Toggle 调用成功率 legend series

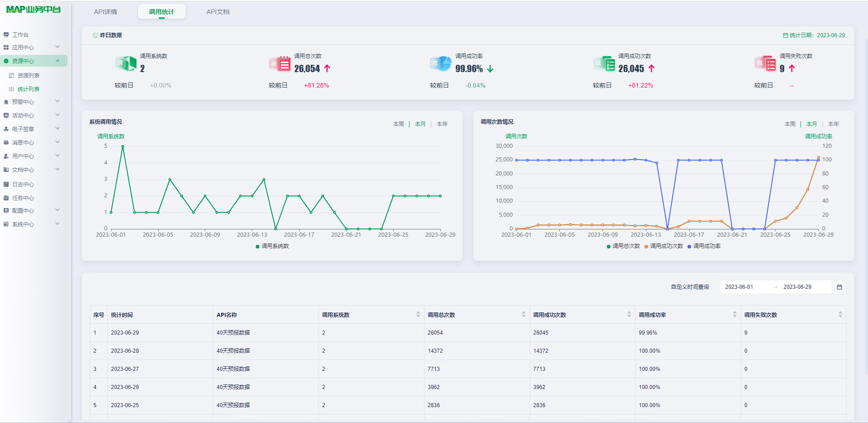[704, 246]
